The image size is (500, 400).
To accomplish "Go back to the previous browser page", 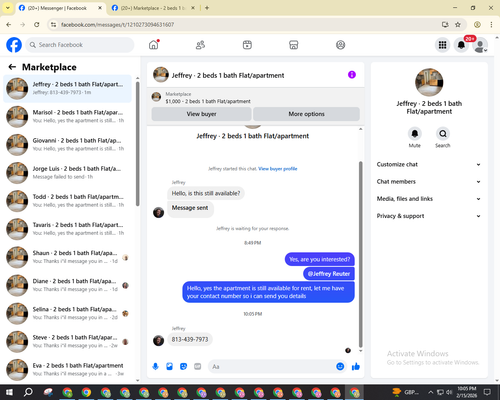I will (x=9, y=25).
